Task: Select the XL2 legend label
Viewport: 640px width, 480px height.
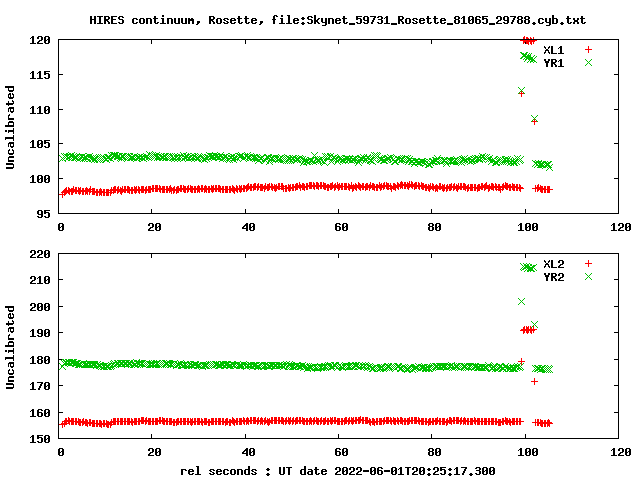Action: pyautogui.click(x=553, y=264)
